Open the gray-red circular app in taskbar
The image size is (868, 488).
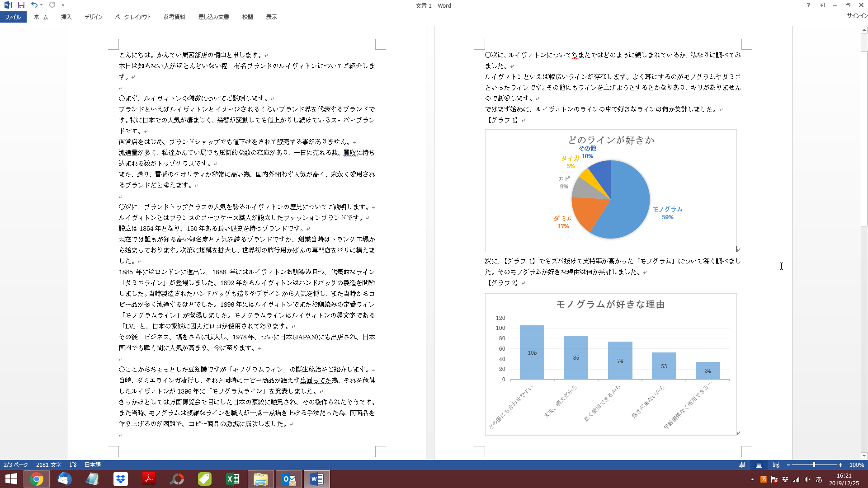tap(177, 479)
